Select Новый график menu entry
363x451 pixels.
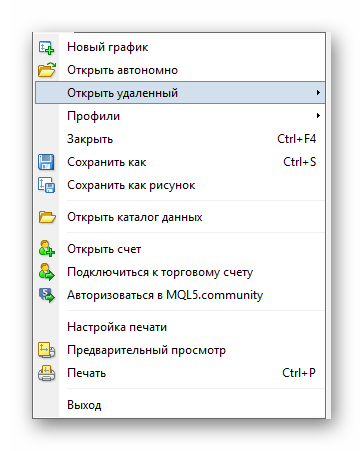[x=180, y=47]
